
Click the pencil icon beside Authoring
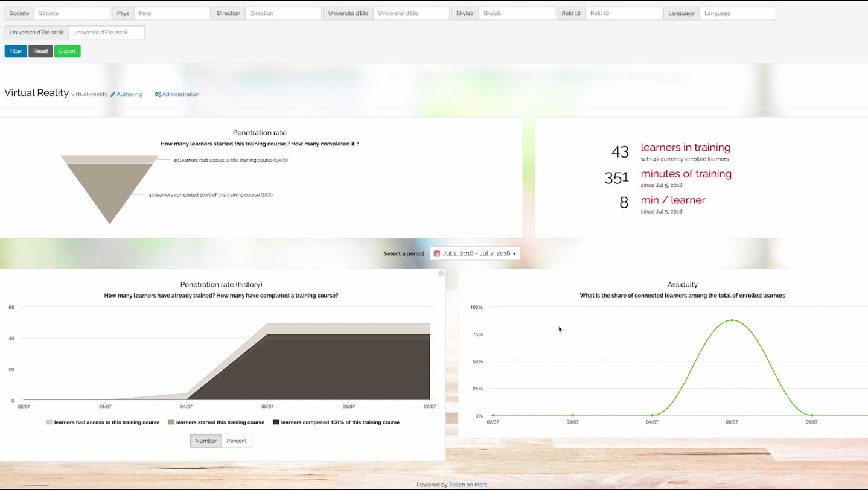(x=113, y=95)
